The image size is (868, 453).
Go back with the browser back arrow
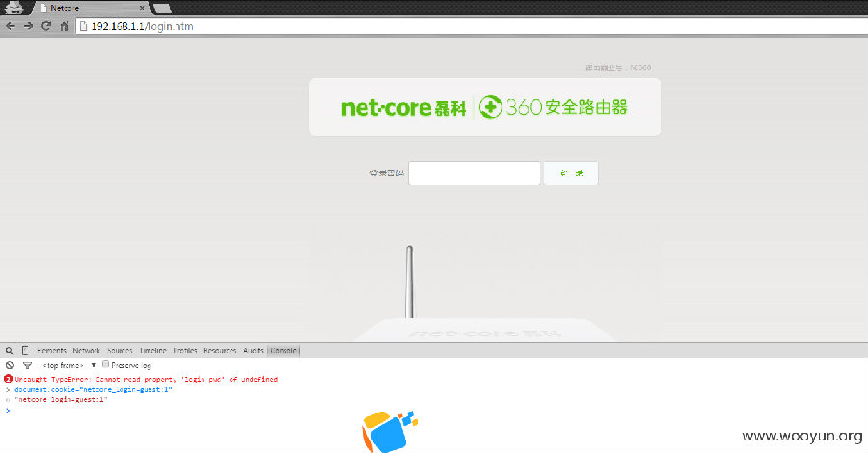pyautogui.click(x=10, y=26)
